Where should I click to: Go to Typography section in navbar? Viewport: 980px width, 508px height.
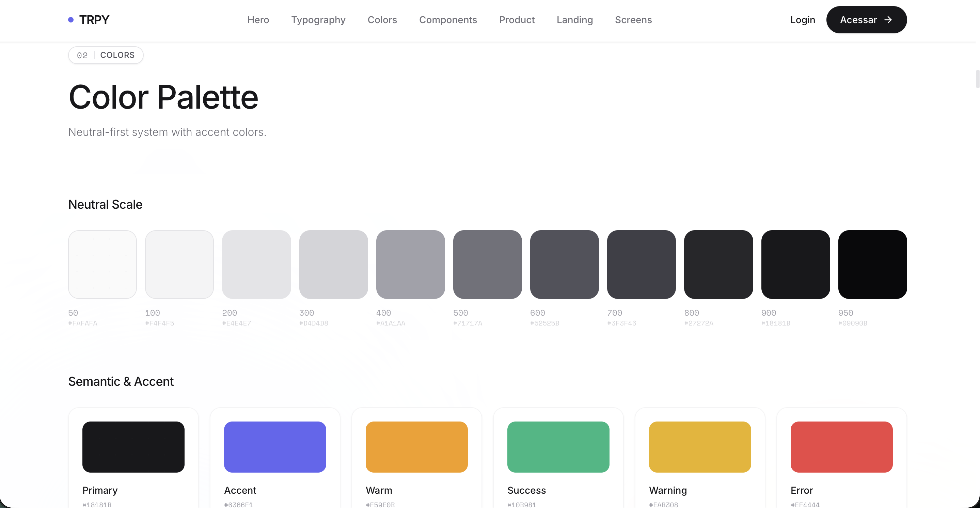coord(318,20)
